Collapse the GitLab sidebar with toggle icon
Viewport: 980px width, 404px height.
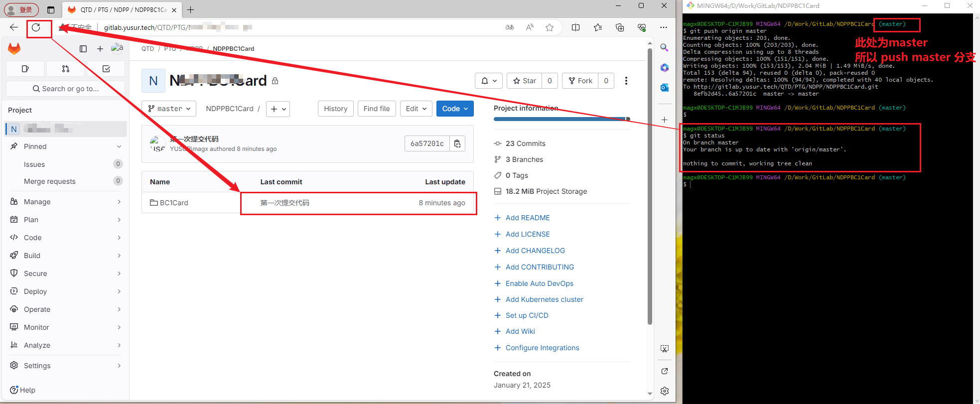click(x=83, y=48)
